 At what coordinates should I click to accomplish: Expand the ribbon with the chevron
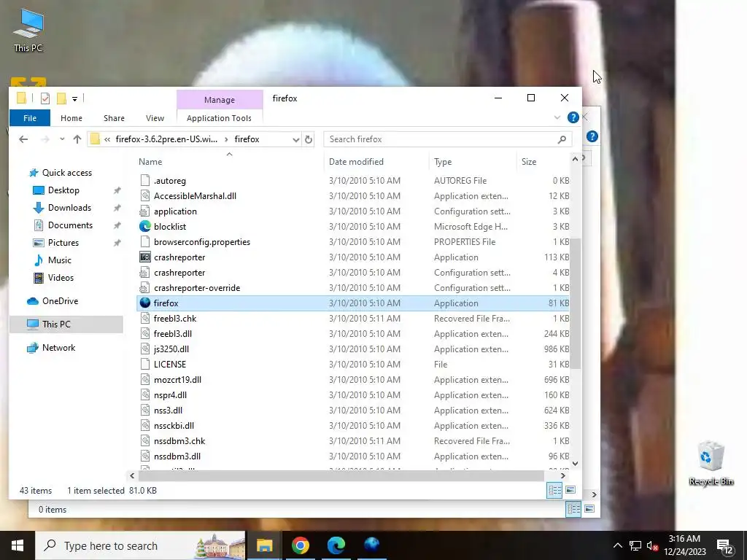pos(557,117)
